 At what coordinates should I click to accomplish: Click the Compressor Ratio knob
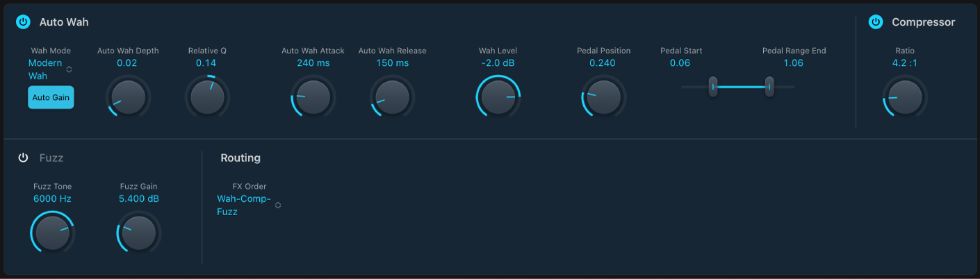tap(905, 96)
